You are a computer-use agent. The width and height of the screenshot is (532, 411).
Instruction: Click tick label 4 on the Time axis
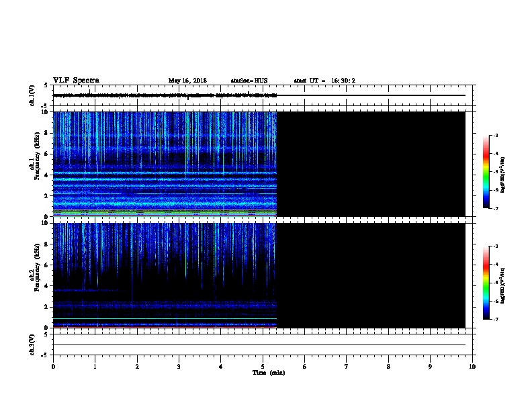(221, 367)
